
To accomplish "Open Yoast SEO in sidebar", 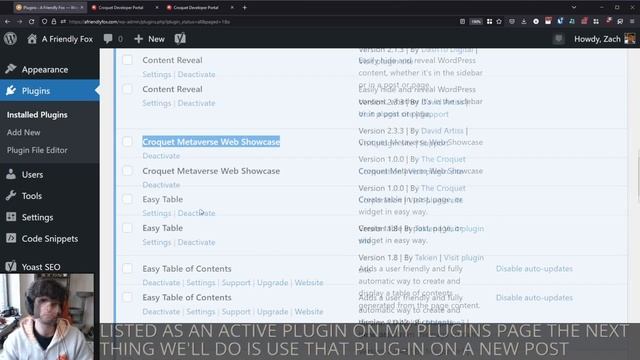I will point(49,267).
